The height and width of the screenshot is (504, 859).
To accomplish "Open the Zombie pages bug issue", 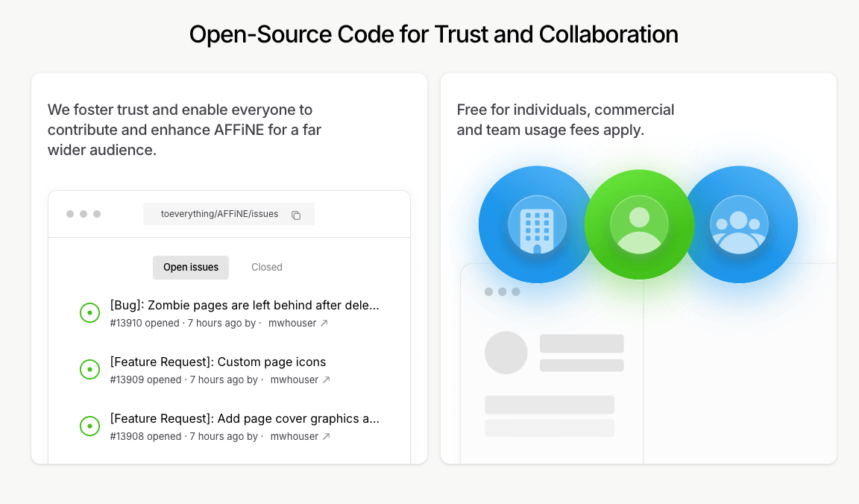I will (245, 305).
